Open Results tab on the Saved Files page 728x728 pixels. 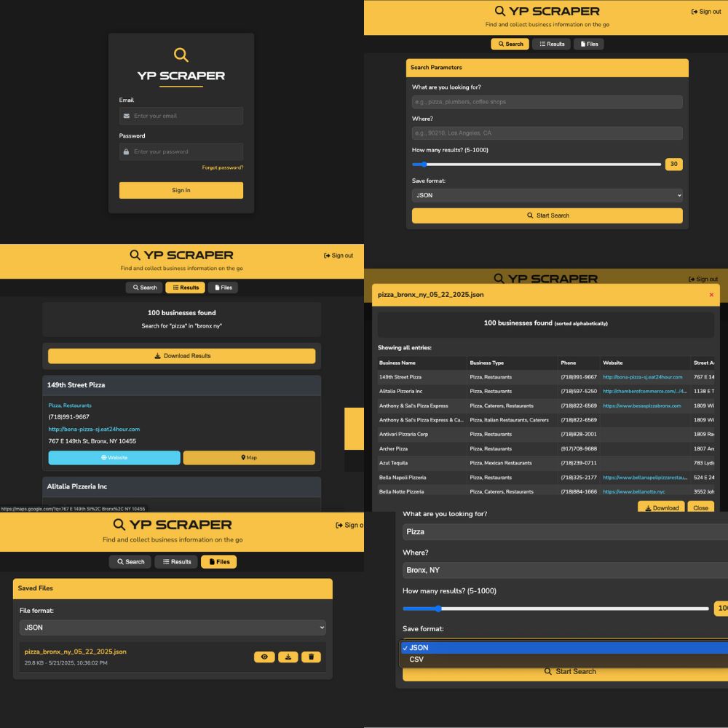(176, 562)
